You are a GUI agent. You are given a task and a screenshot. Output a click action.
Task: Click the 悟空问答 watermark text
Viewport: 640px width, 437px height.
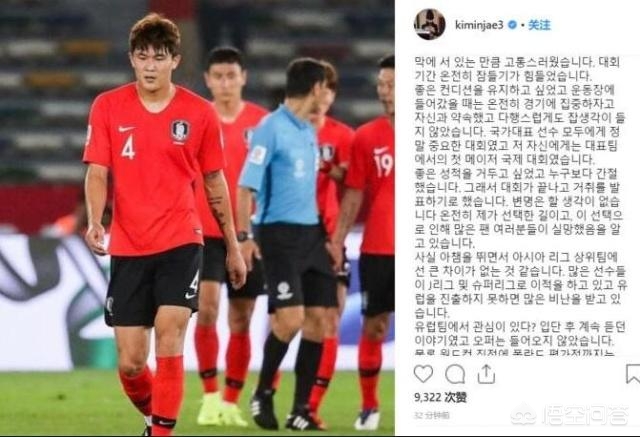[585, 415]
